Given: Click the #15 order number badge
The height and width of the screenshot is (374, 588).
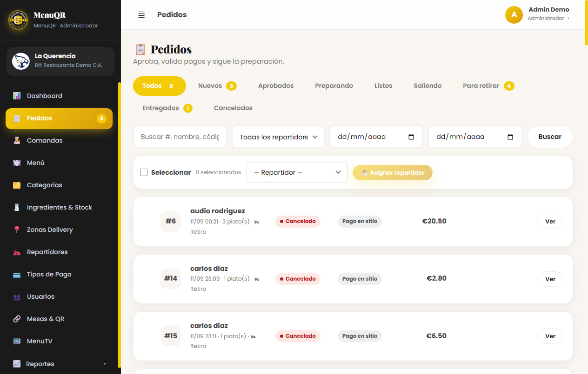Looking at the screenshot, I should tap(171, 336).
